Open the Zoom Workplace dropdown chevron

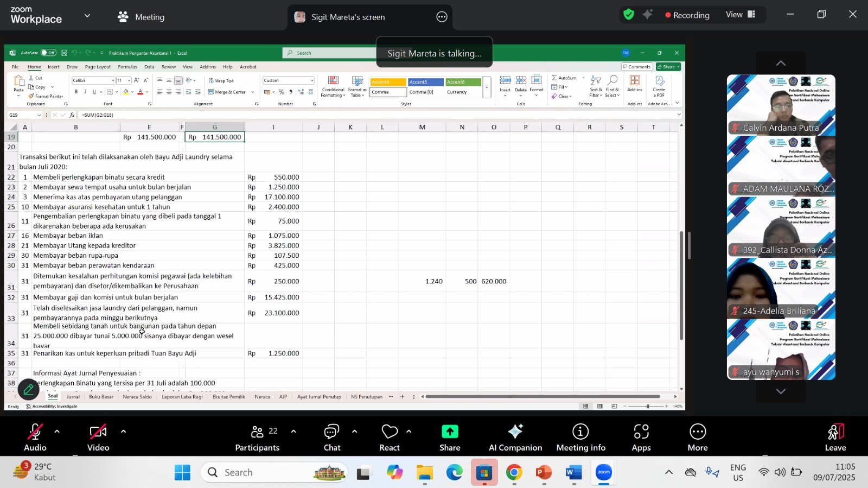pyautogui.click(x=87, y=16)
